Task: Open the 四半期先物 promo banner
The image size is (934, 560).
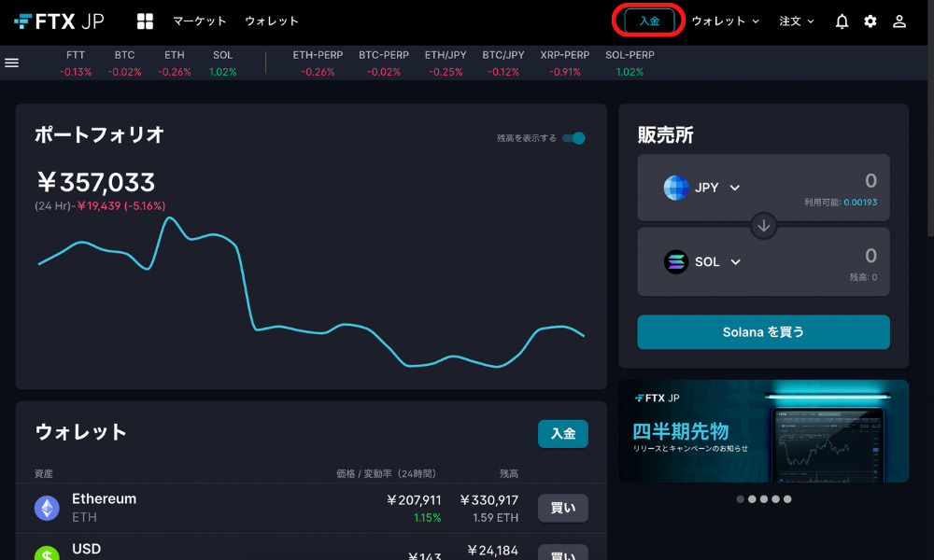Action: coord(764,431)
